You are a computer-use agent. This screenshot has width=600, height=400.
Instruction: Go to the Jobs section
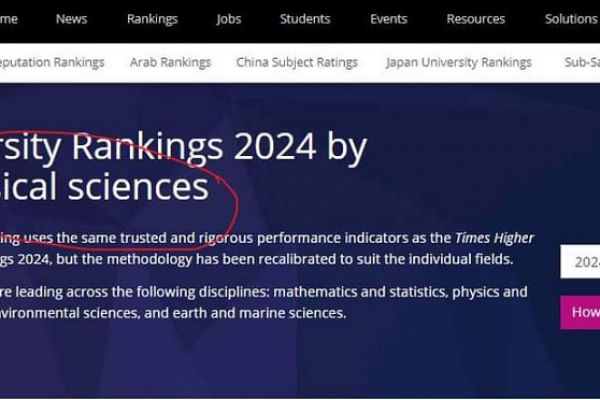pyautogui.click(x=229, y=19)
